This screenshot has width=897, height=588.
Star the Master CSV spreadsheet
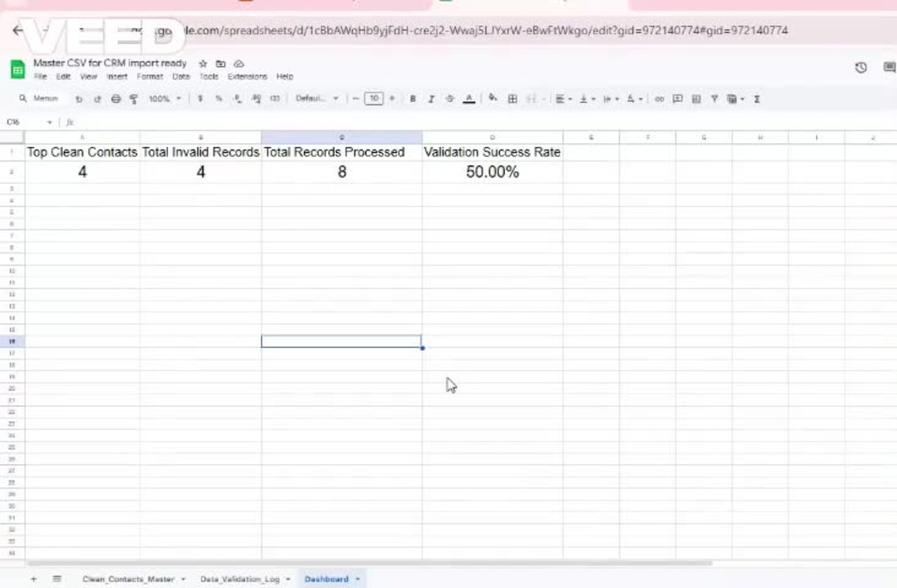(203, 64)
